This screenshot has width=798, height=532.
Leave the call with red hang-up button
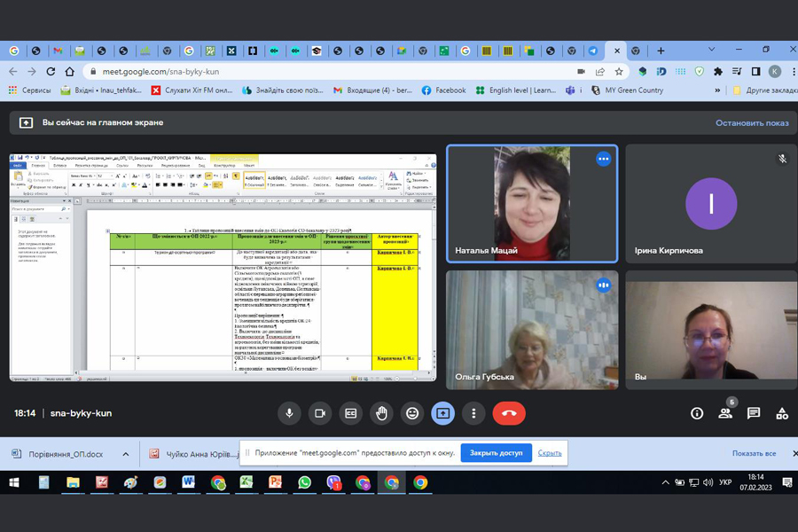509,413
